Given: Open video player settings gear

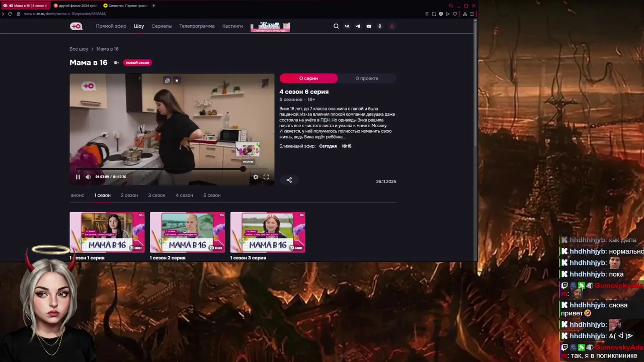Looking at the screenshot, I should click(256, 177).
